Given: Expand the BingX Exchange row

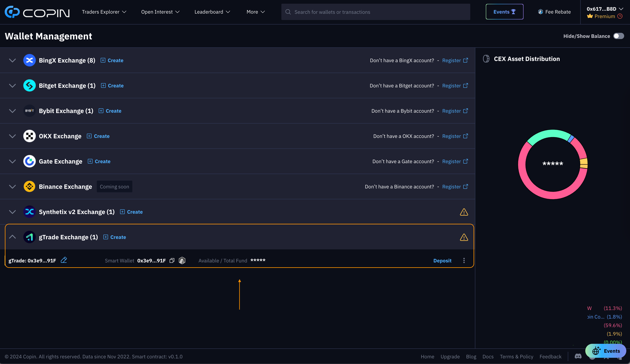Looking at the screenshot, I should tap(12, 60).
